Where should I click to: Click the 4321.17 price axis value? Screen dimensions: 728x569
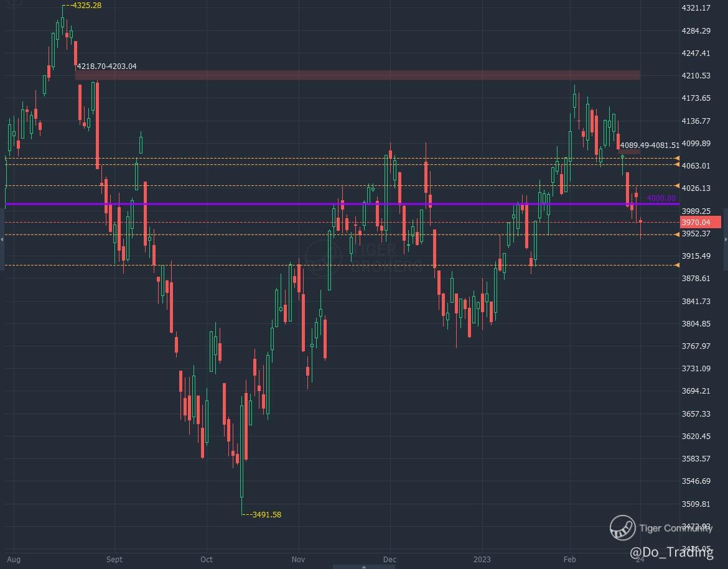696,8
